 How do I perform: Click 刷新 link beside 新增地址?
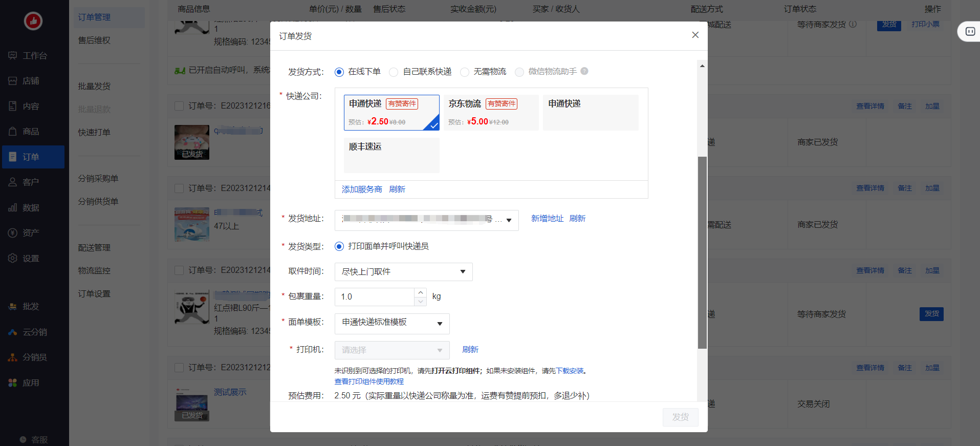[577, 219]
